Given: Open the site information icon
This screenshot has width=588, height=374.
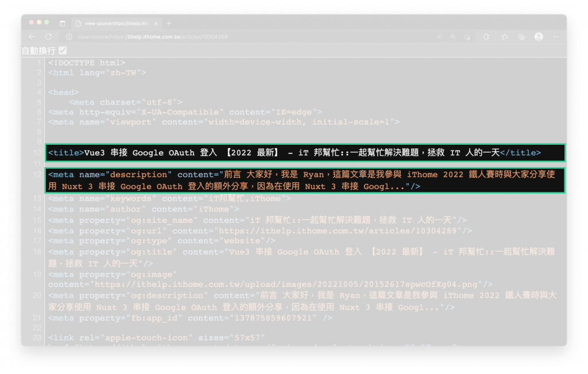Looking at the screenshot, I should coord(69,37).
